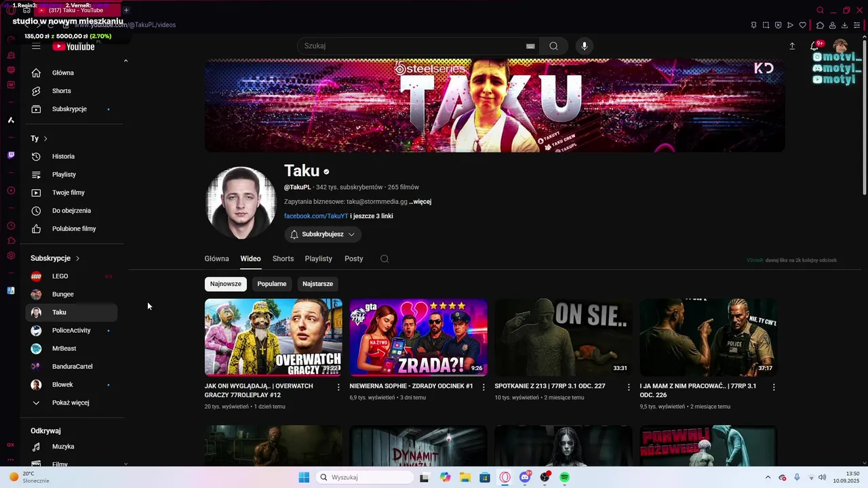Open Discord from the taskbar
Screen dimensions: 868x488
(525, 477)
